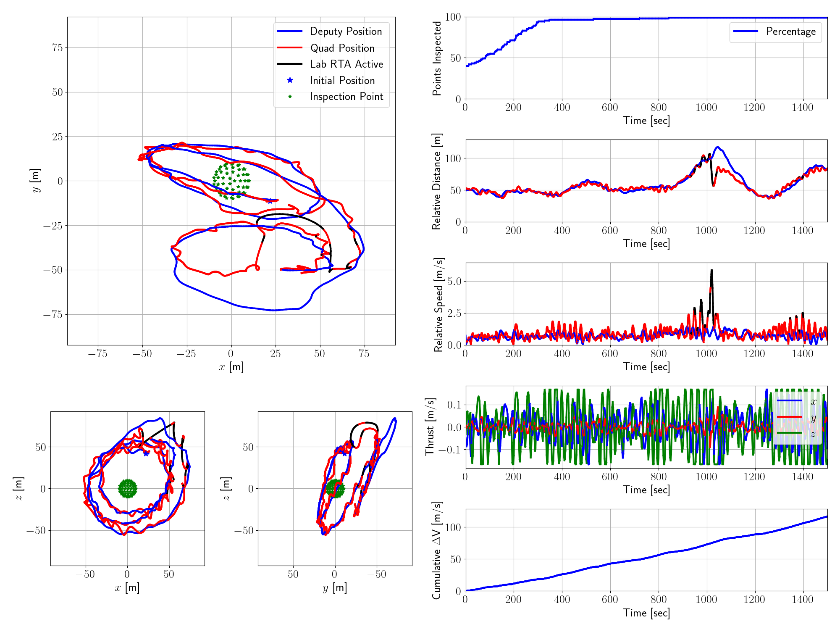Click the blue Initial Position star in legend
The image size is (840, 632).
tap(290, 80)
